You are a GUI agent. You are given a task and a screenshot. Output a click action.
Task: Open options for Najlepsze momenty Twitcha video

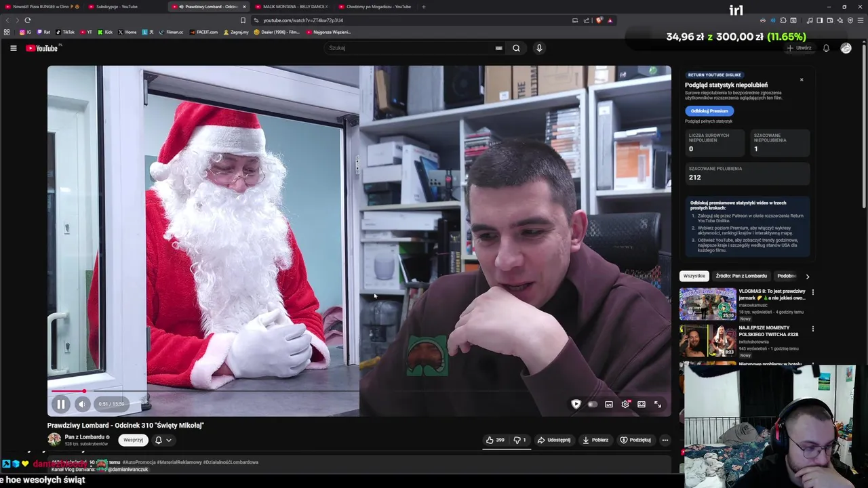pos(812,329)
